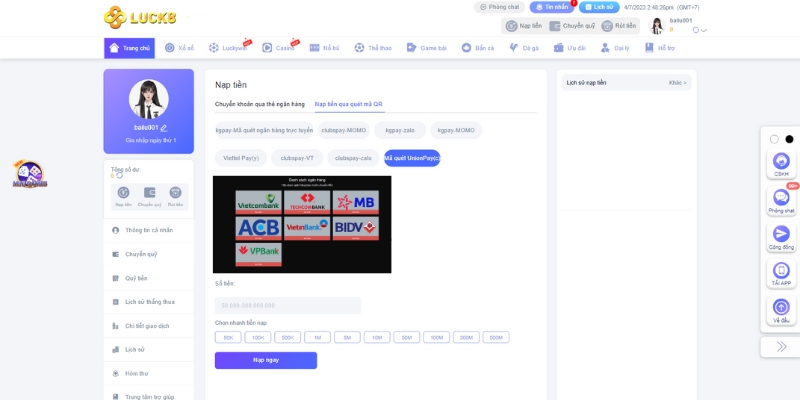The height and width of the screenshot is (400, 800).
Task: Open the Hỗ trợ menu
Action: coord(660,48)
